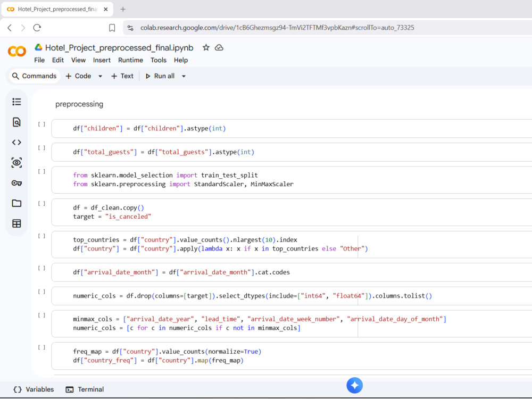532x399 pixels.
Task: Go forward with browser forward arrow
Action: point(23,28)
